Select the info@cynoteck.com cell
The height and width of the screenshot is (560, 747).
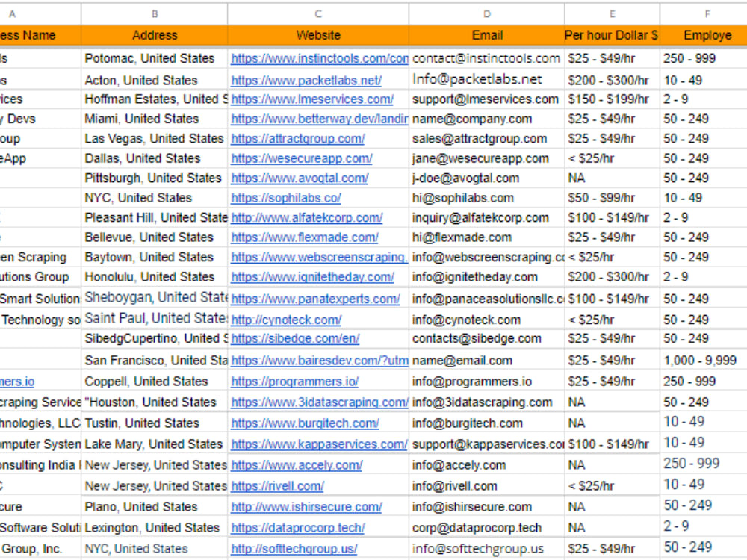click(x=487, y=320)
